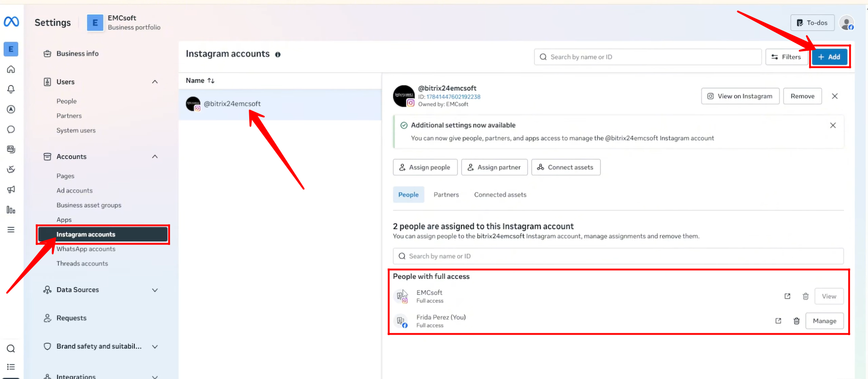Image resolution: width=868 pixels, height=379 pixels.
Task: Click the Meta logo icon
Action: 11,21
